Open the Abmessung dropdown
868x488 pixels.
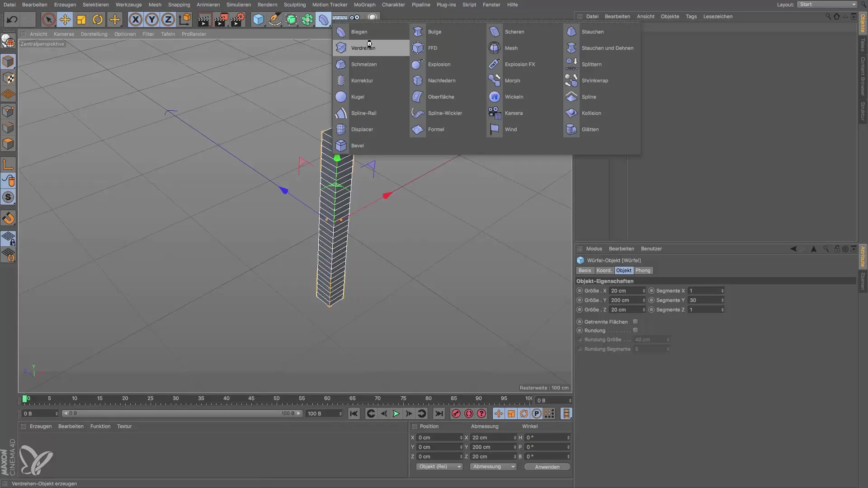coord(493,467)
